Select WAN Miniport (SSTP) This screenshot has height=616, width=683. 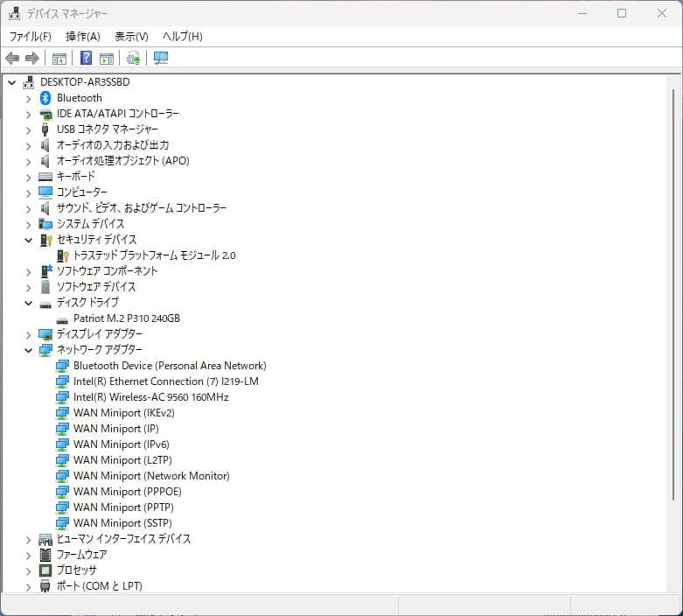pos(122,522)
